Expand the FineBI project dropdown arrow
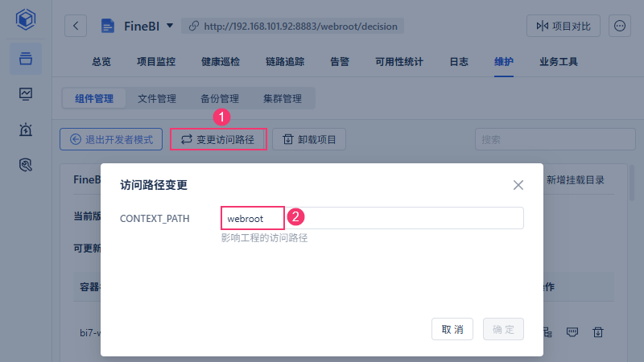This screenshot has height=362, width=644. point(170,26)
